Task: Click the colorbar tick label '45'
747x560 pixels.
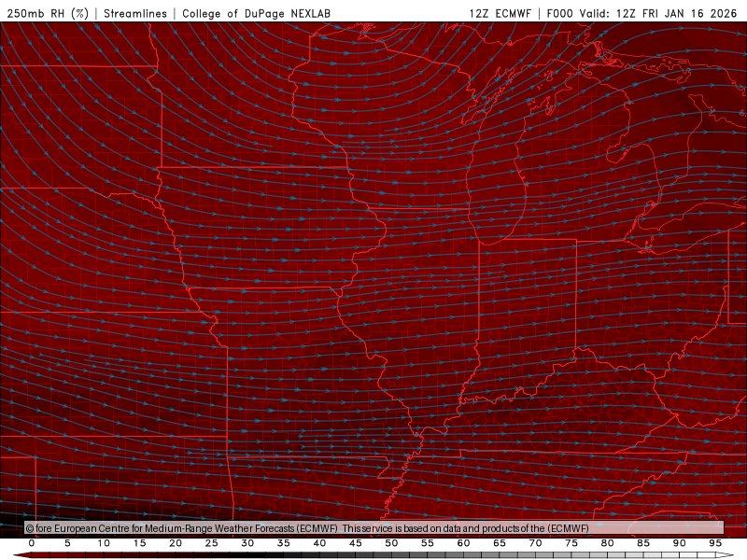Action: 356,543
